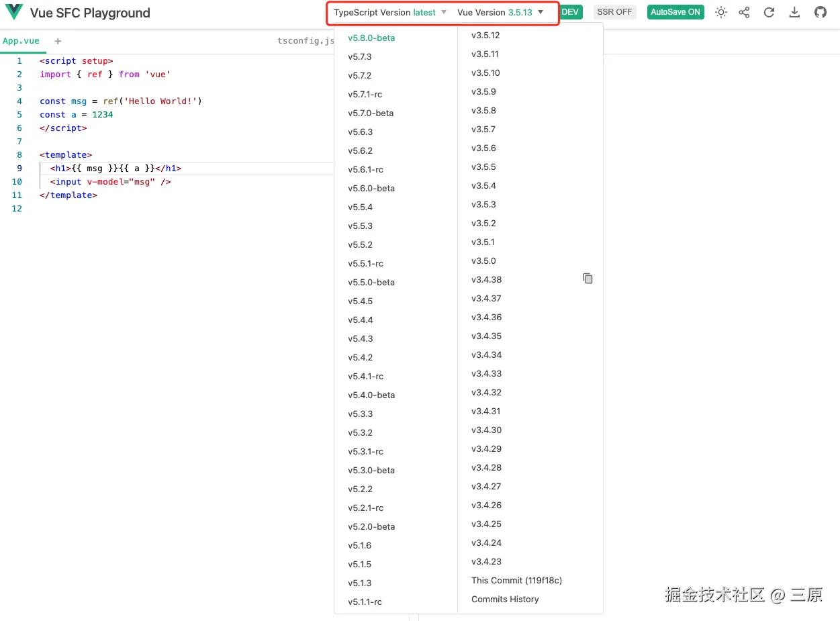
Task: Select TypeScript v5.3.0-beta
Action: pos(371,471)
